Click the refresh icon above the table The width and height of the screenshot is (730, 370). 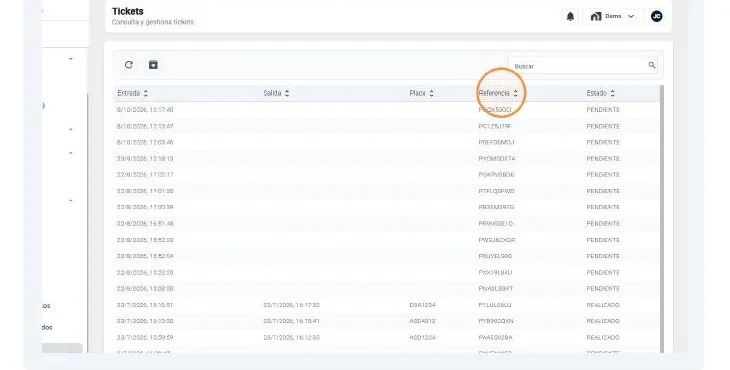(129, 65)
